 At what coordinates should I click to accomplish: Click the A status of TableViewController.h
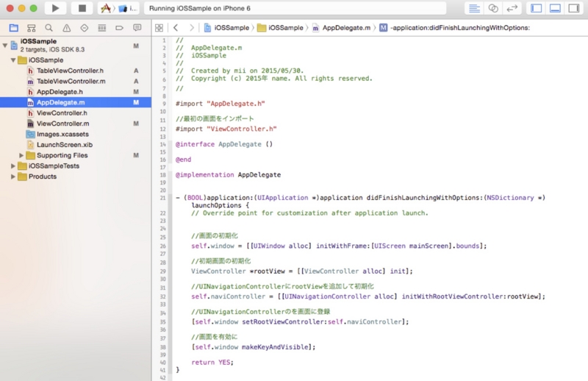(136, 71)
